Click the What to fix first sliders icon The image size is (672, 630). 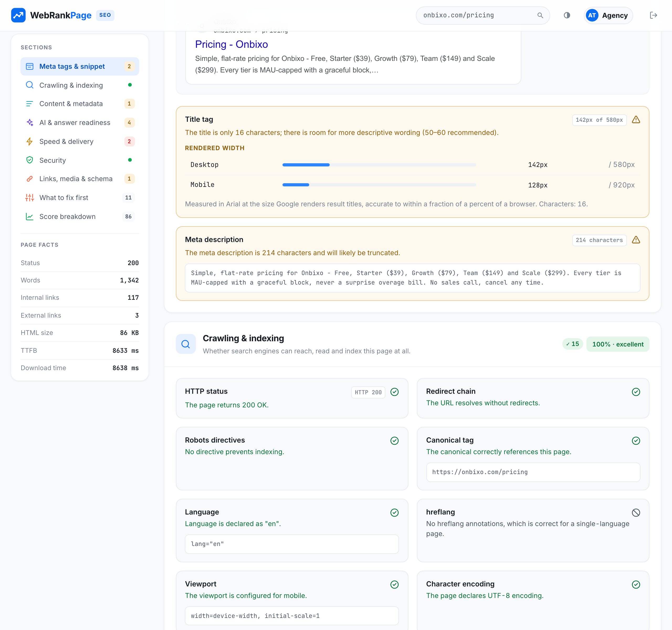pyautogui.click(x=30, y=198)
